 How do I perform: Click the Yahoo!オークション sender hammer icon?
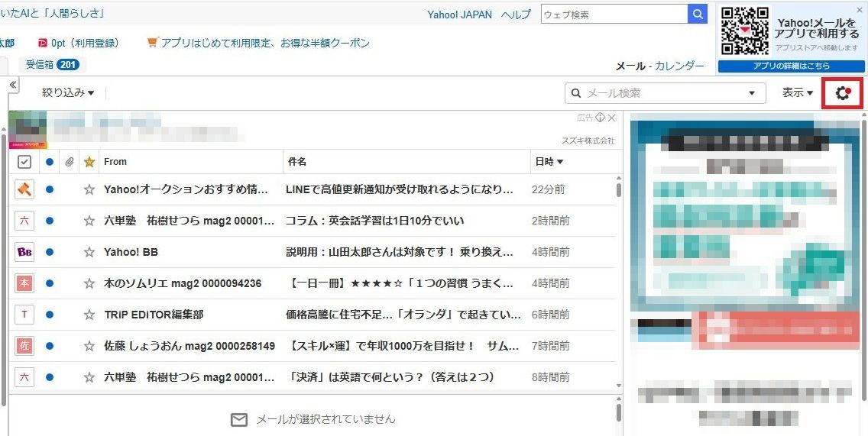point(24,189)
